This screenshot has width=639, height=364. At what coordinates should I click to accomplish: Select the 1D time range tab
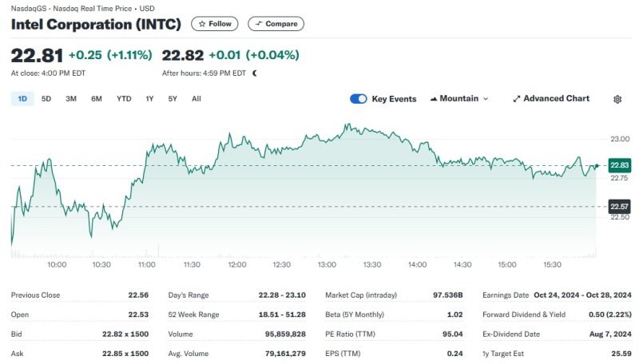coord(22,99)
